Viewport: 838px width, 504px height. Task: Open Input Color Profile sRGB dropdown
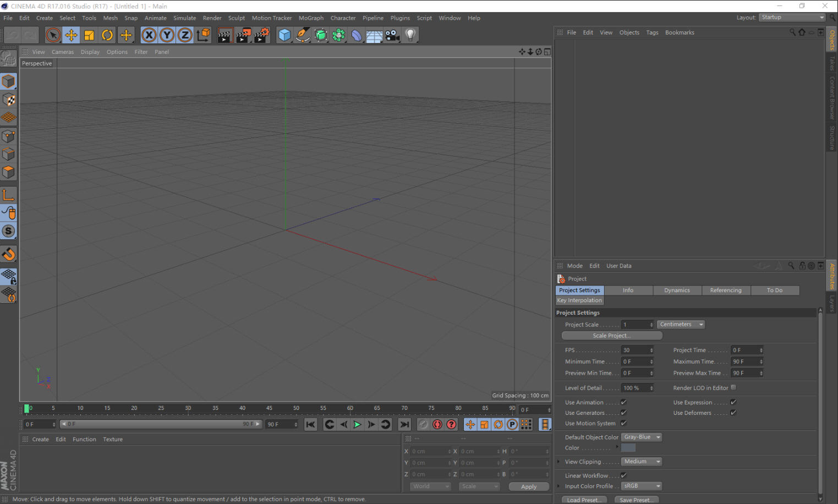point(642,486)
